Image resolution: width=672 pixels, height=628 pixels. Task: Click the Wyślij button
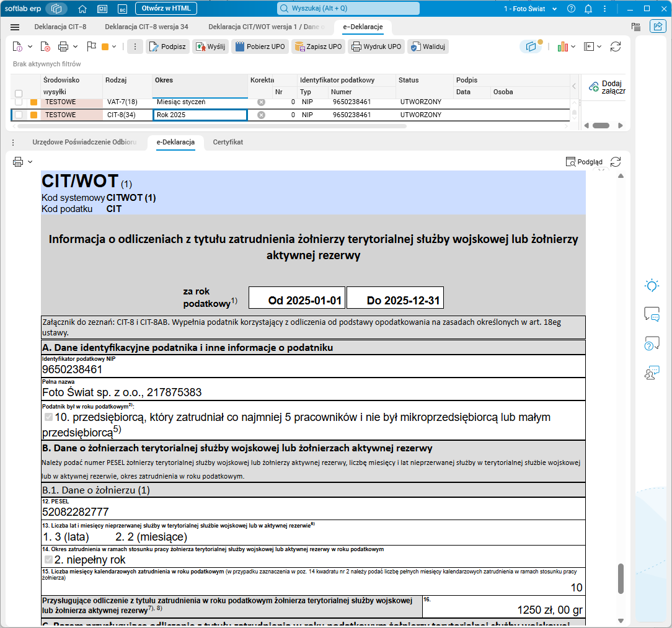(210, 46)
